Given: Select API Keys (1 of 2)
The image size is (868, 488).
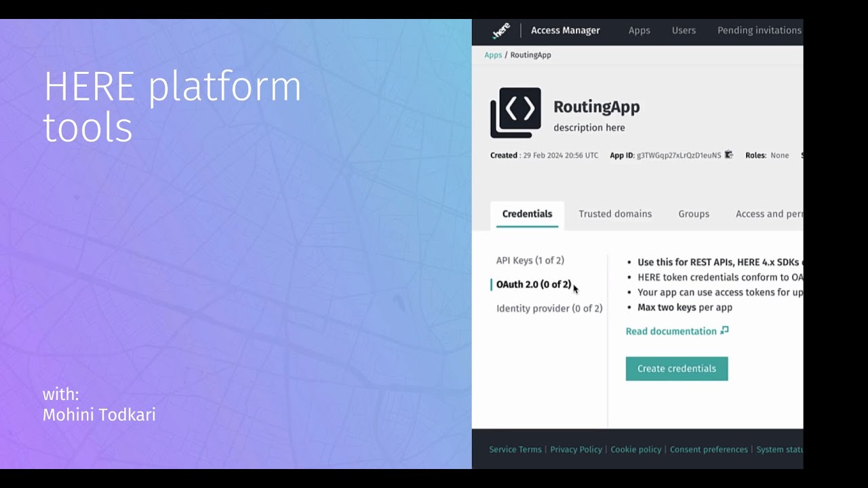Looking at the screenshot, I should 530,260.
